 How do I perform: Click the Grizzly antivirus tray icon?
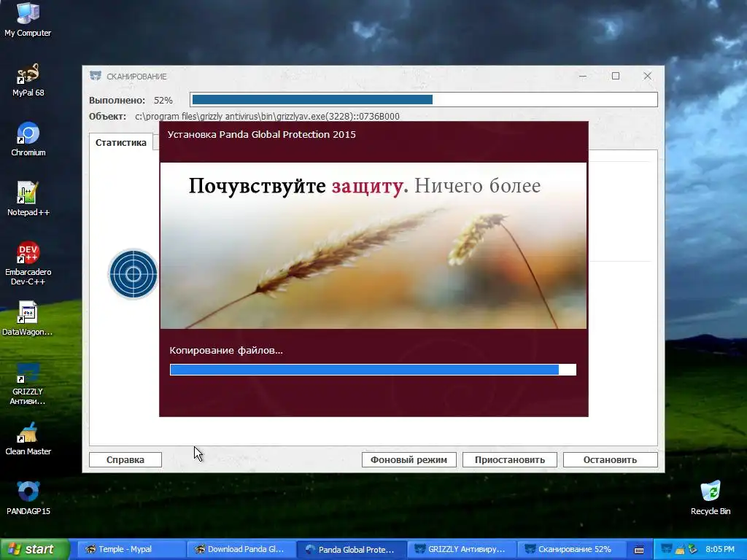point(667,549)
